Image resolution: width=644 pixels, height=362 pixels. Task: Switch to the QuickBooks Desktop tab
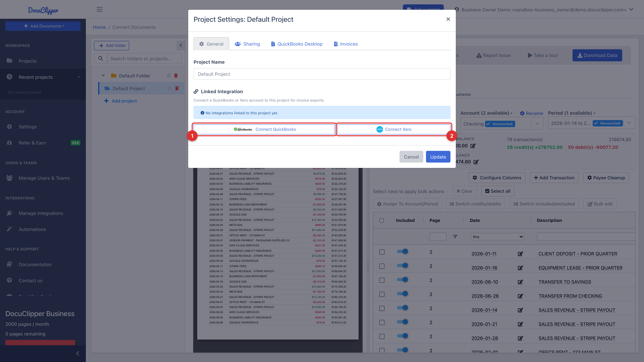tap(297, 44)
